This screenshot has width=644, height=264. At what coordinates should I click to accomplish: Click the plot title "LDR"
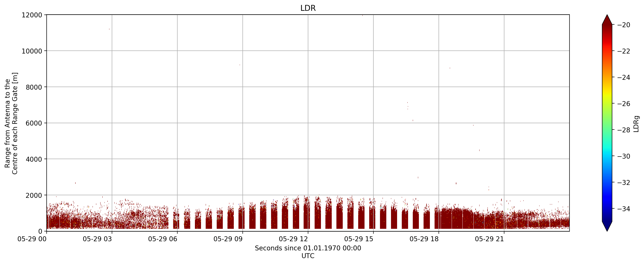tap(308, 8)
